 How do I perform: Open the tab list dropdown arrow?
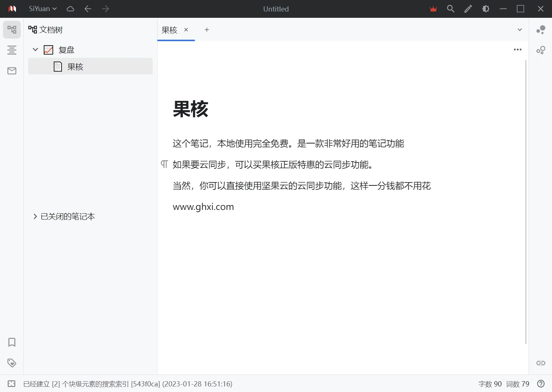[x=520, y=30]
